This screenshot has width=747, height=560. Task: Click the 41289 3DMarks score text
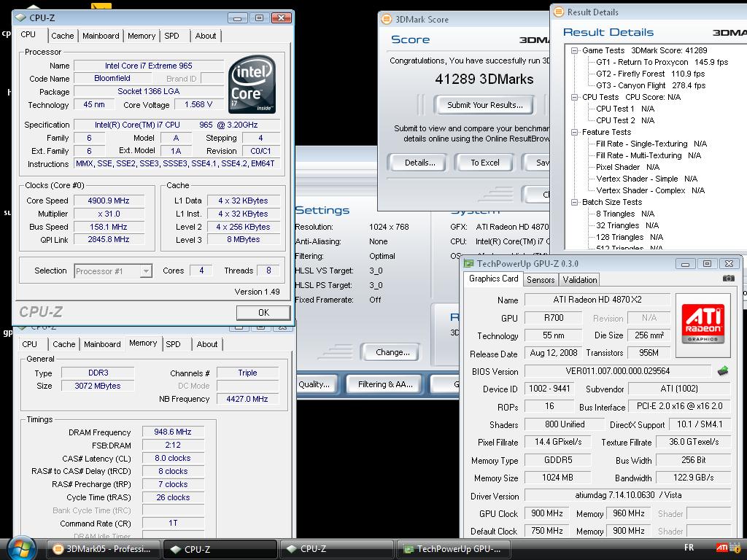click(x=484, y=79)
